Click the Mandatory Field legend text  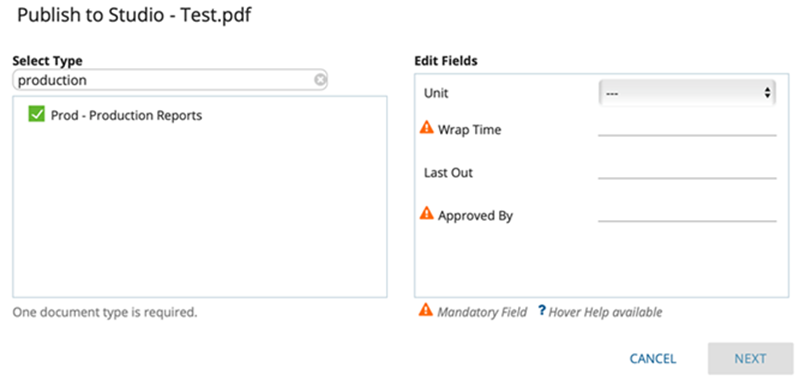(x=482, y=312)
